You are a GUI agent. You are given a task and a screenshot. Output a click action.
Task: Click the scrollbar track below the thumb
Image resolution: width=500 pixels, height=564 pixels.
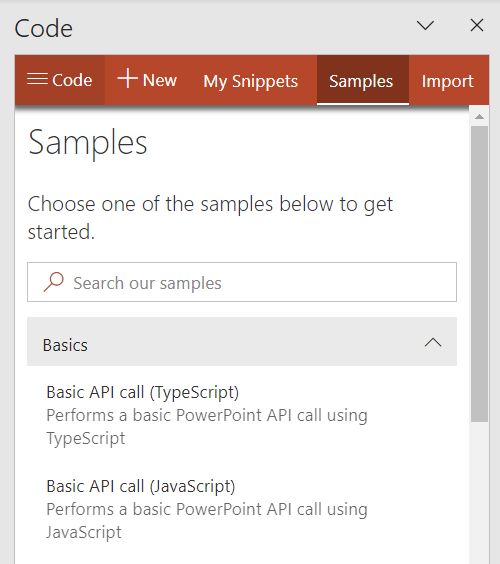[479, 493]
